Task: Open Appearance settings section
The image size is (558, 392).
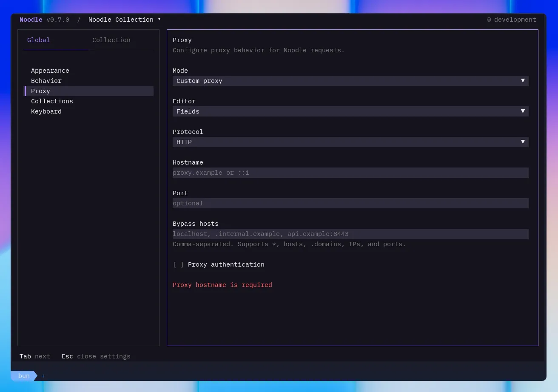Action: (x=88, y=71)
